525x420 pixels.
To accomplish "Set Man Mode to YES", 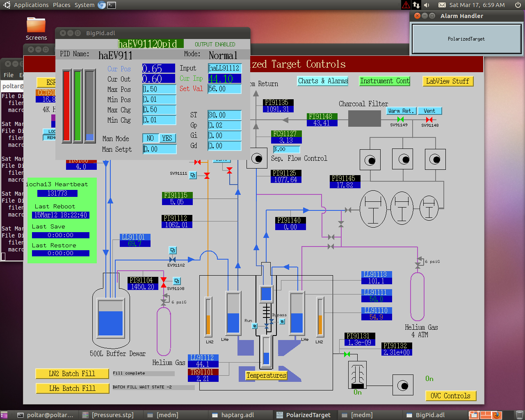I will click(x=167, y=138).
